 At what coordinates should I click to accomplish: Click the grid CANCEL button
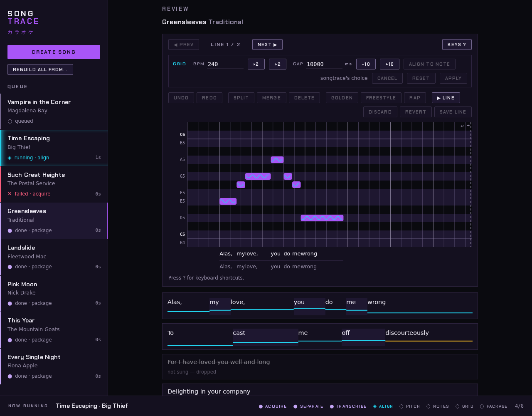click(387, 78)
